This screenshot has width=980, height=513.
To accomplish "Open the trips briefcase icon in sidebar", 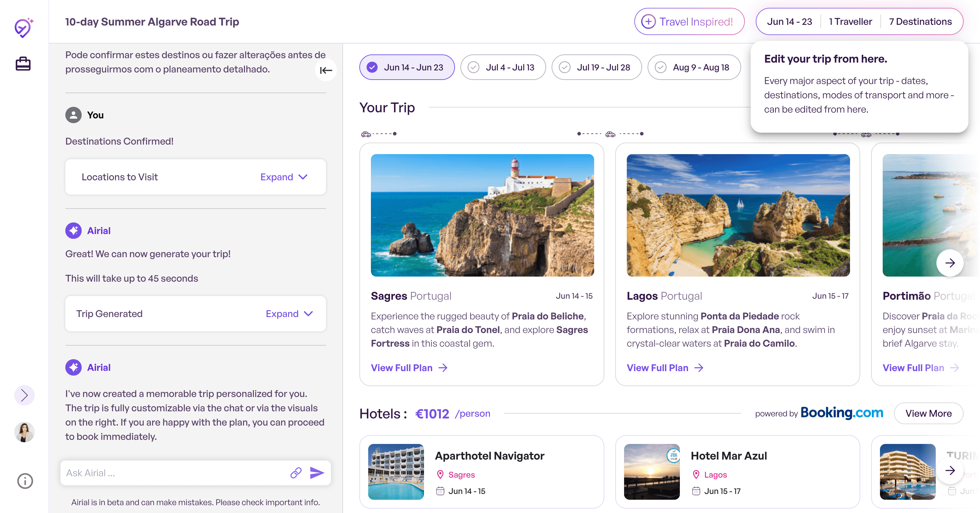I will [23, 64].
